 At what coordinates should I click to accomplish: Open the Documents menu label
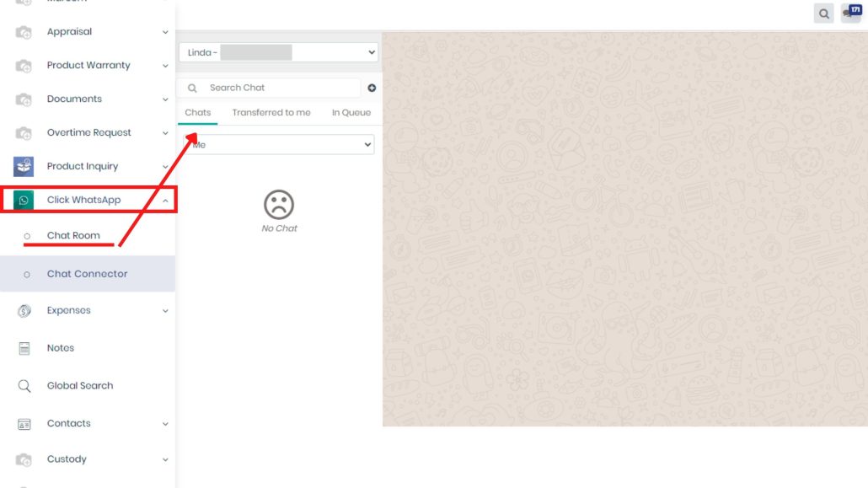(x=74, y=99)
